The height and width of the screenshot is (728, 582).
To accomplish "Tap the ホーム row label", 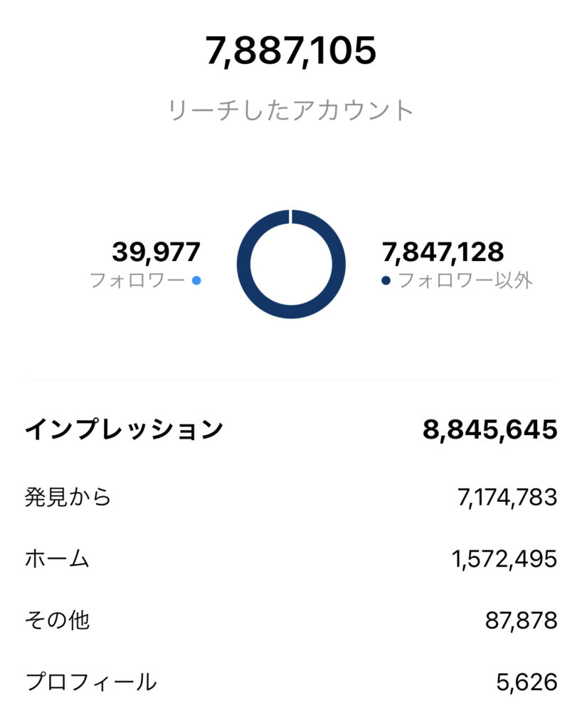I will point(57,559).
